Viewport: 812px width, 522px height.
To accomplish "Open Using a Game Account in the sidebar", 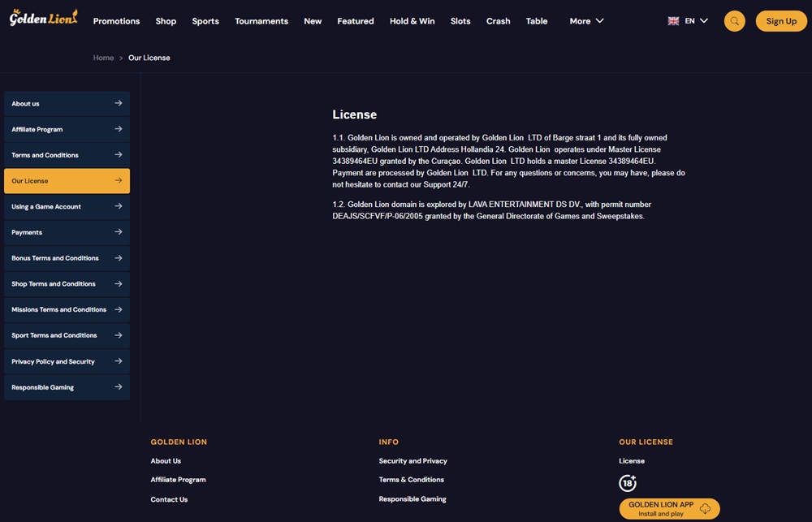I will click(x=67, y=206).
